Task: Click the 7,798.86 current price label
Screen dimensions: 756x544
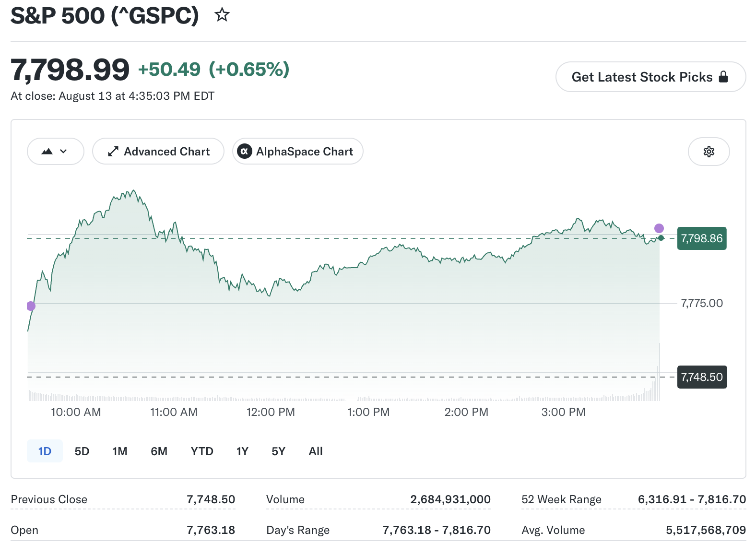Action: [x=702, y=238]
